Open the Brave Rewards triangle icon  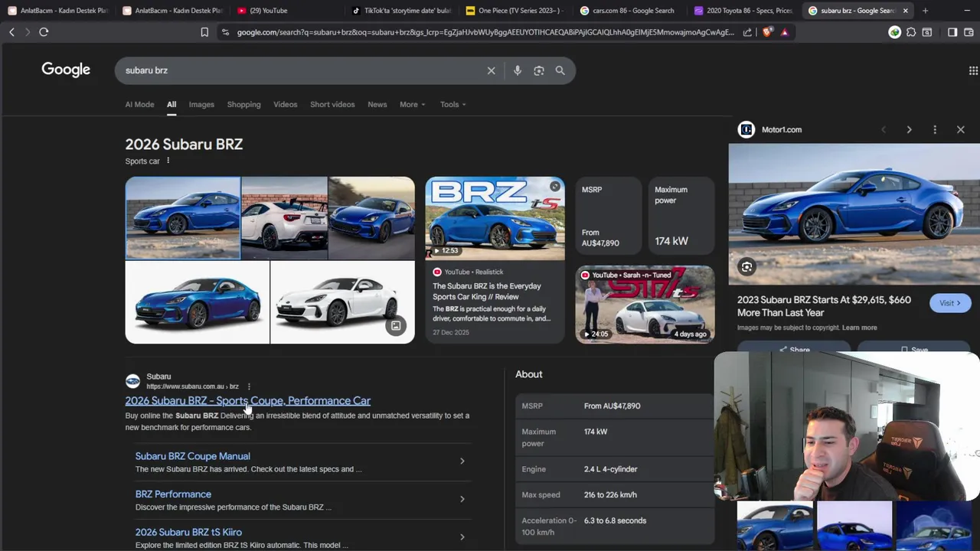[x=784, y=32]
